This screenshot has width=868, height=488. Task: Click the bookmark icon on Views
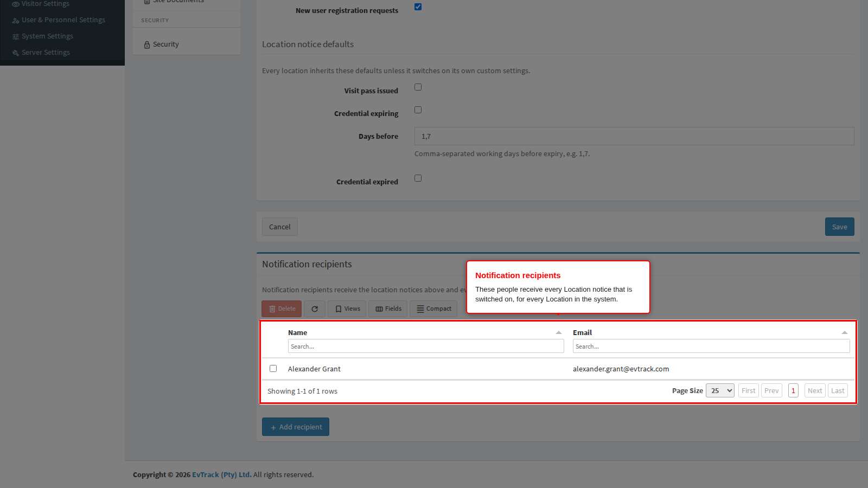[x=339, y=309]
